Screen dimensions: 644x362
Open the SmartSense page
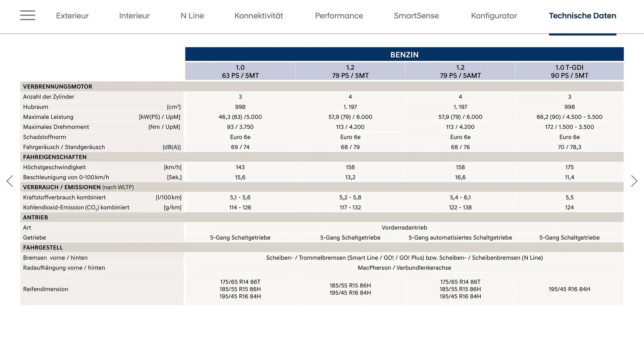tap(416, 16)
